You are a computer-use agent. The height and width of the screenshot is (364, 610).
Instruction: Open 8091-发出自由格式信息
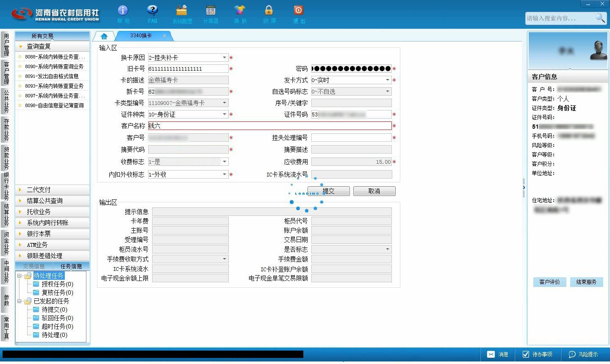point(53,76)
